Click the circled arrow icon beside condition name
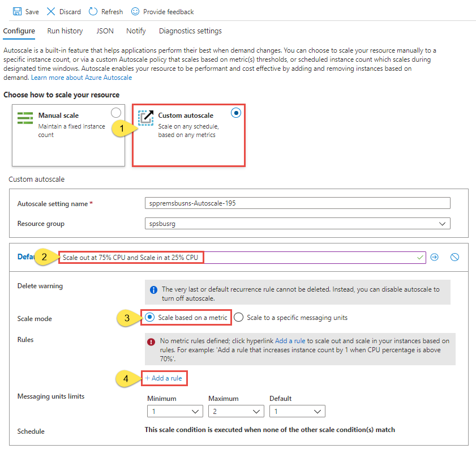 click(x=435, y=257)
